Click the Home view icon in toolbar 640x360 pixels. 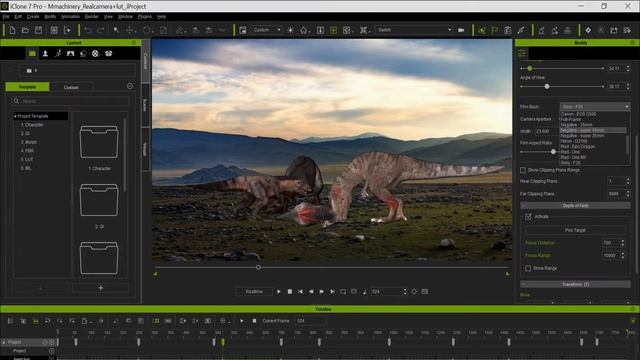pyautogui.click(x=304, y=30)
